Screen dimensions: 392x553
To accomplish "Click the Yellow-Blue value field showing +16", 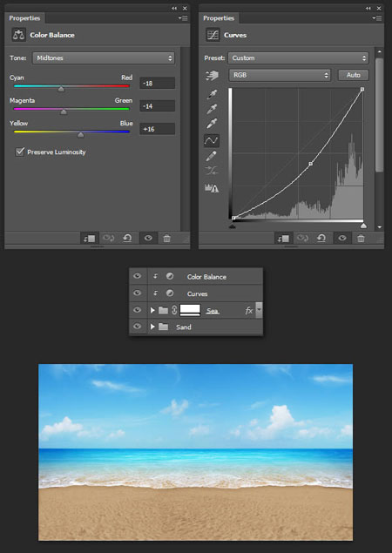I will pos(157,129).
